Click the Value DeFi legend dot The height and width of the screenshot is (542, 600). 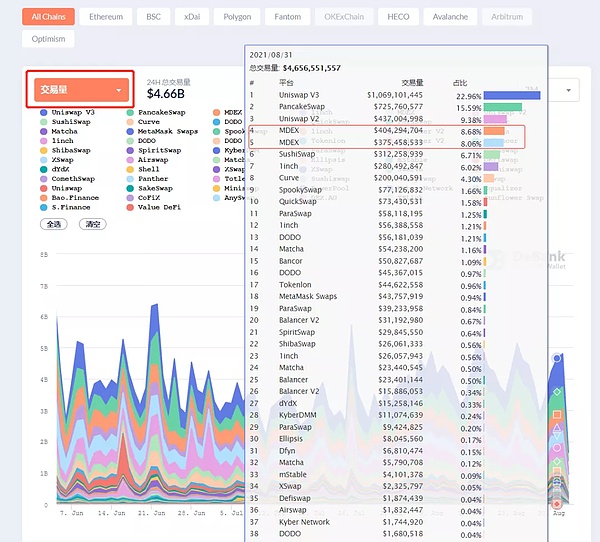click(x=131, y=206)
